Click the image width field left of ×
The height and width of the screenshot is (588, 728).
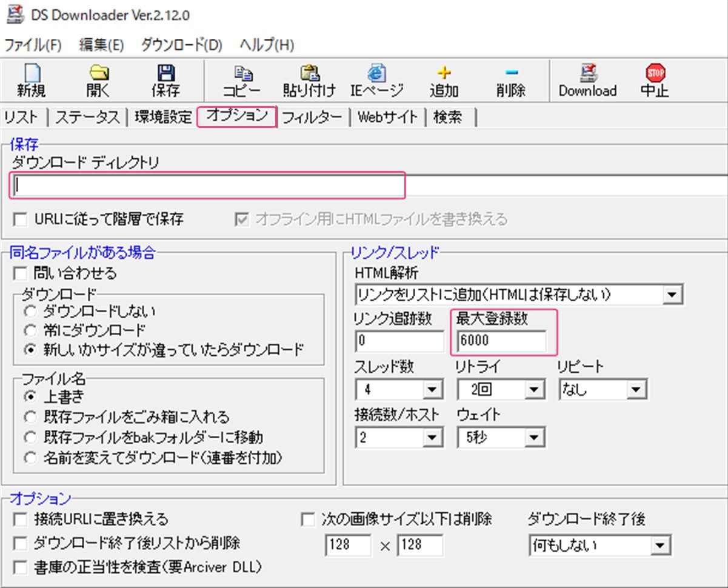(349, 545)
